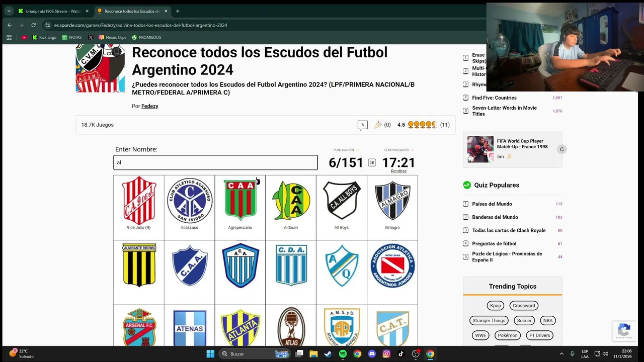Screen dimensions: 644x362
Task: Open Task View on the taskbar
Action: point(299,353)
